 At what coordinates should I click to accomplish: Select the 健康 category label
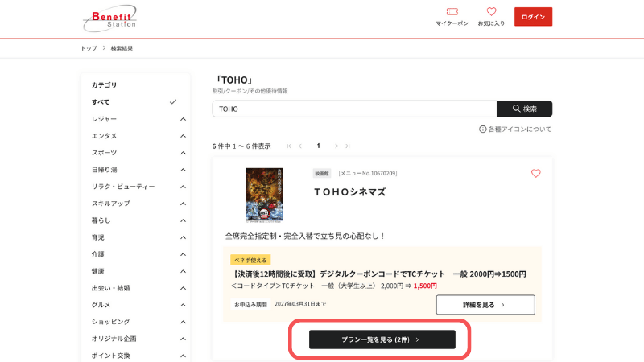97,271
